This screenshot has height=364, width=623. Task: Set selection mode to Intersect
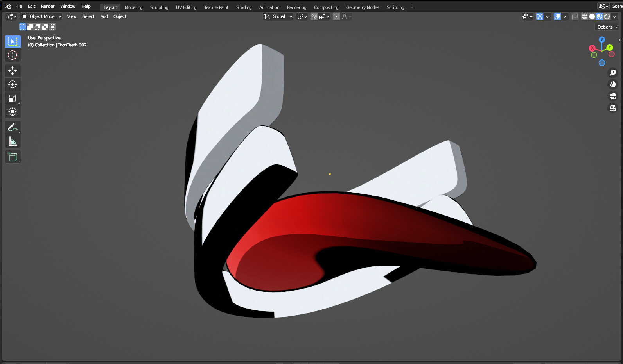pos(52,27)
